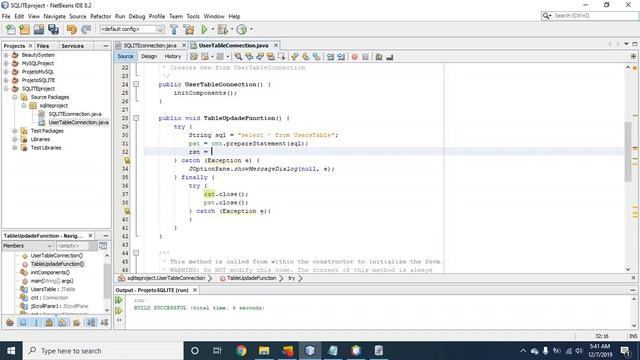Switch to History view

coord(173,57)
